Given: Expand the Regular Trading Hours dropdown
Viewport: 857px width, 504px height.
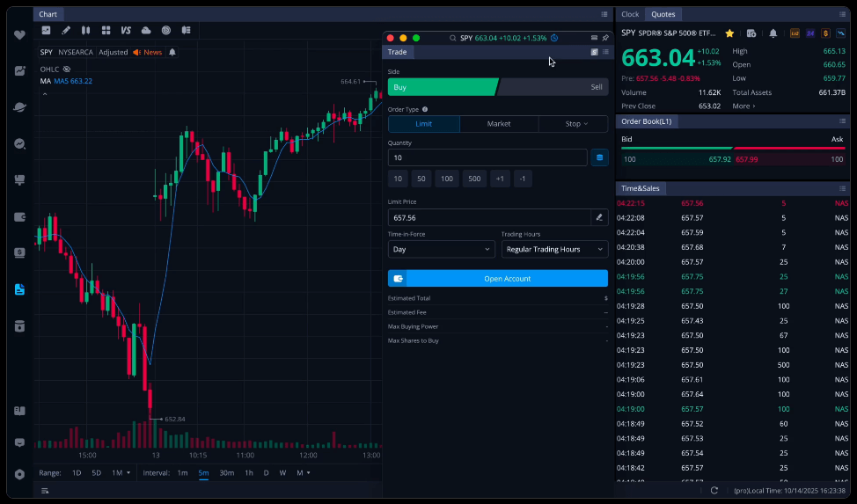Looking at the screenshot, I should coord(554,249).
